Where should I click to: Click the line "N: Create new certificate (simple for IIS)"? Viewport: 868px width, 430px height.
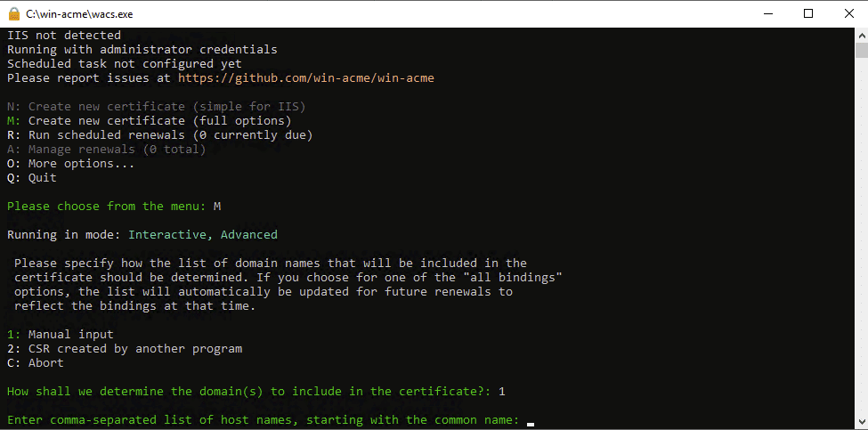pos(157,106)
